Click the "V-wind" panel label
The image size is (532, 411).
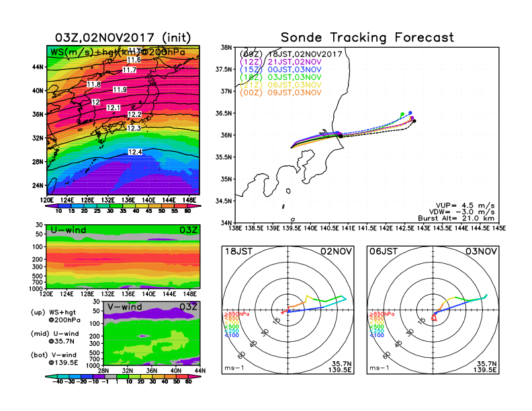point(124,307)
